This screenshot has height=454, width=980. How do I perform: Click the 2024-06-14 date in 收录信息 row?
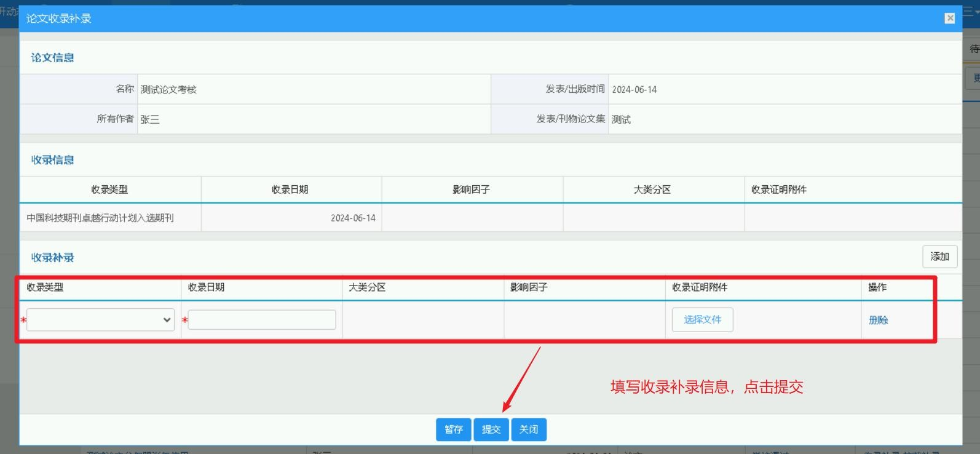pos(353,218)
